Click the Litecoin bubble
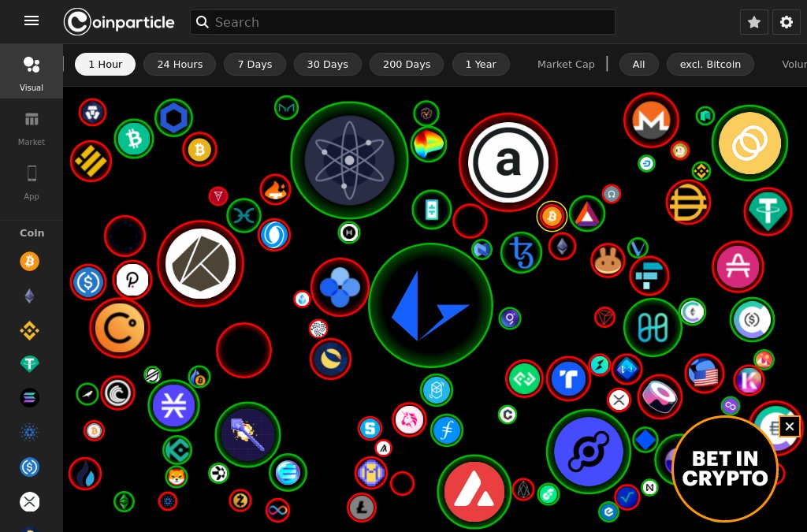The height and width of the screenshot is (532, 807). [x=361, y=508]
